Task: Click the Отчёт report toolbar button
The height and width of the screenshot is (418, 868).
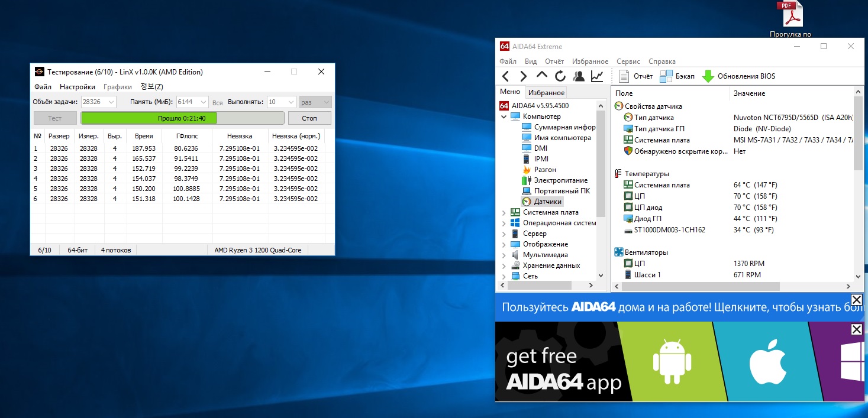Action: pyautogui.click(x=636, y=76)
